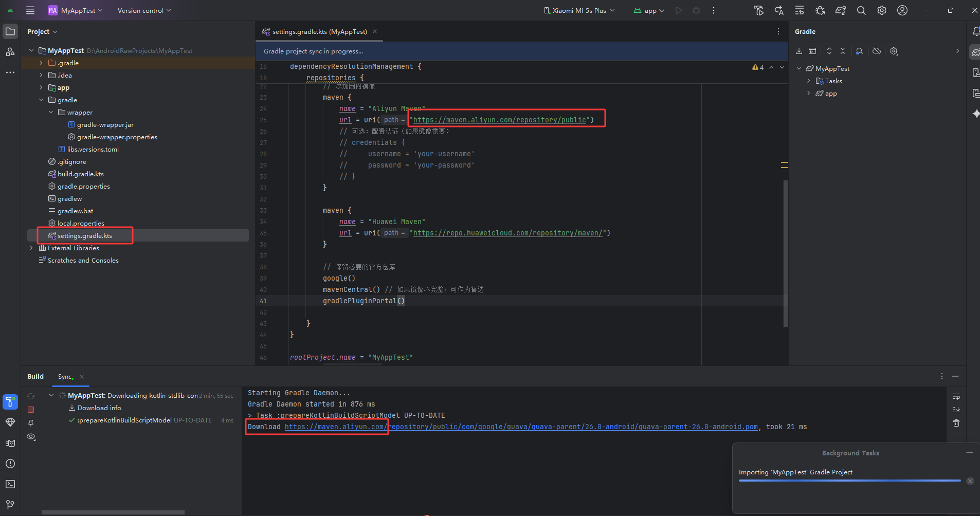The width and height of the screenshot is (980, 516).
Task: Open Build tool window hammer icon
Action: [x=10, y=402]
